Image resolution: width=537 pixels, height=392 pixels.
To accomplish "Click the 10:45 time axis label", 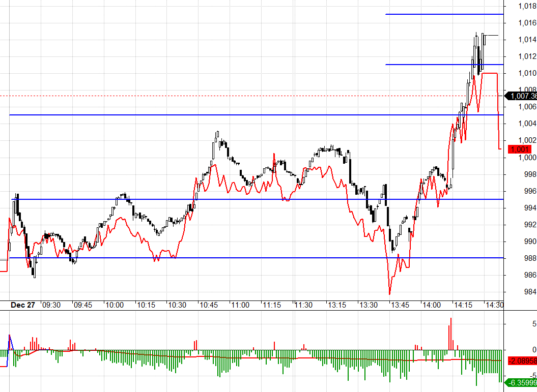I will tap(209, 305).
